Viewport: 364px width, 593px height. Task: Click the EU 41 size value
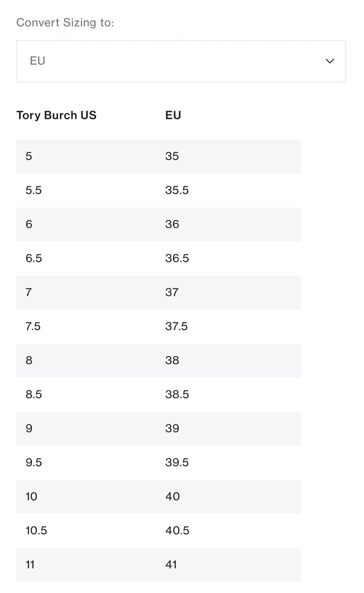(x=171, y=565)
